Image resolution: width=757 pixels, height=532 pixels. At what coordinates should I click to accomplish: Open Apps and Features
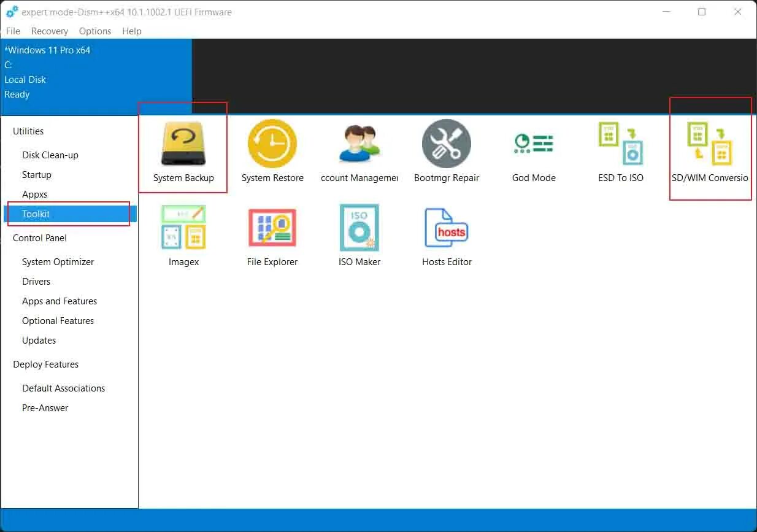pyautogui.click(x=60, y=301)
